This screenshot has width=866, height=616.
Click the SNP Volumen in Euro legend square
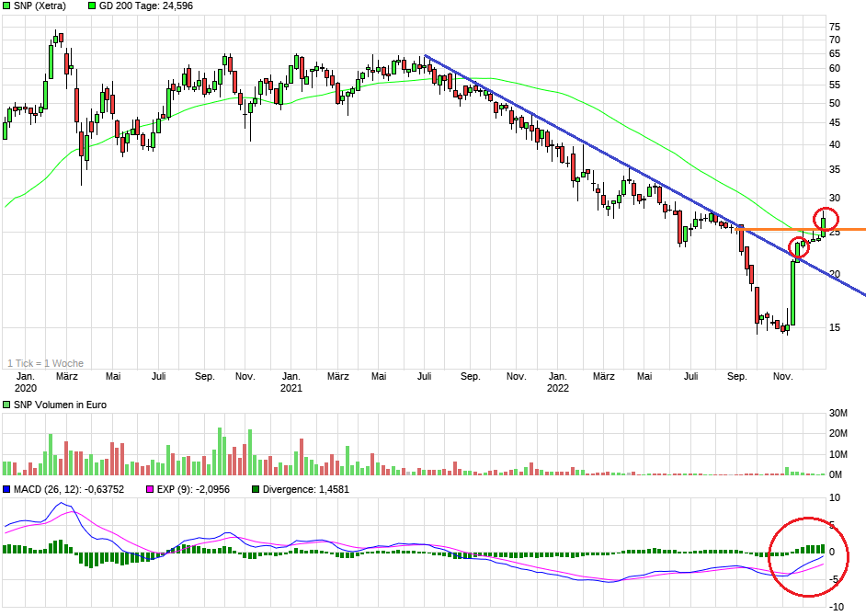point(7,405)
